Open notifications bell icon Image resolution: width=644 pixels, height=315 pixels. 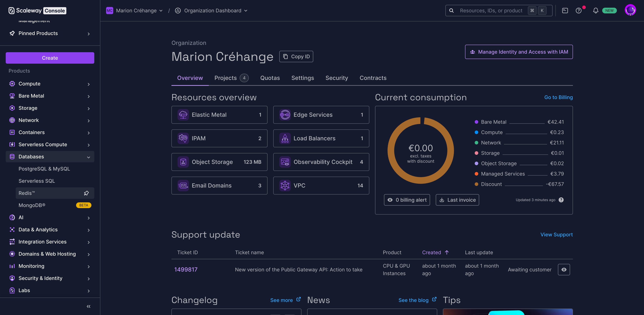point(595,11)
